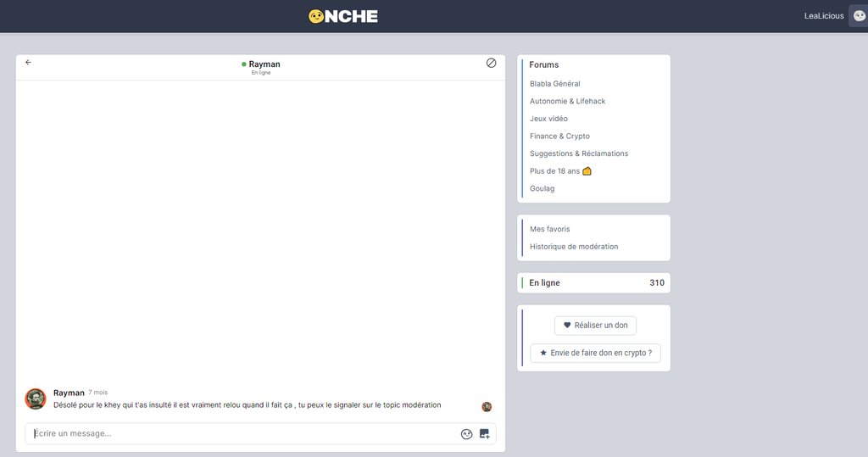This screenshot has width=868, height=457.
Task: Go back using the left arrow icon
Action: (x=28, y=63)
